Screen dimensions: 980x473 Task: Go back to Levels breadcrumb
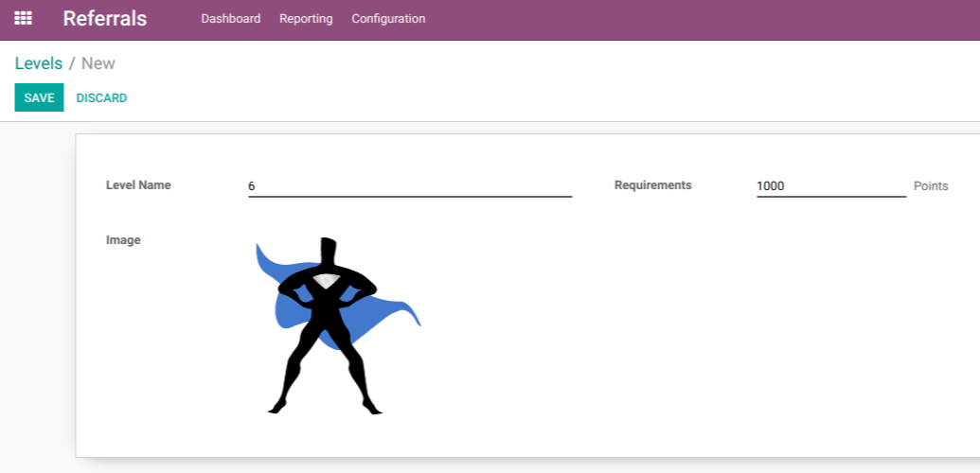(x=39, y=63)
